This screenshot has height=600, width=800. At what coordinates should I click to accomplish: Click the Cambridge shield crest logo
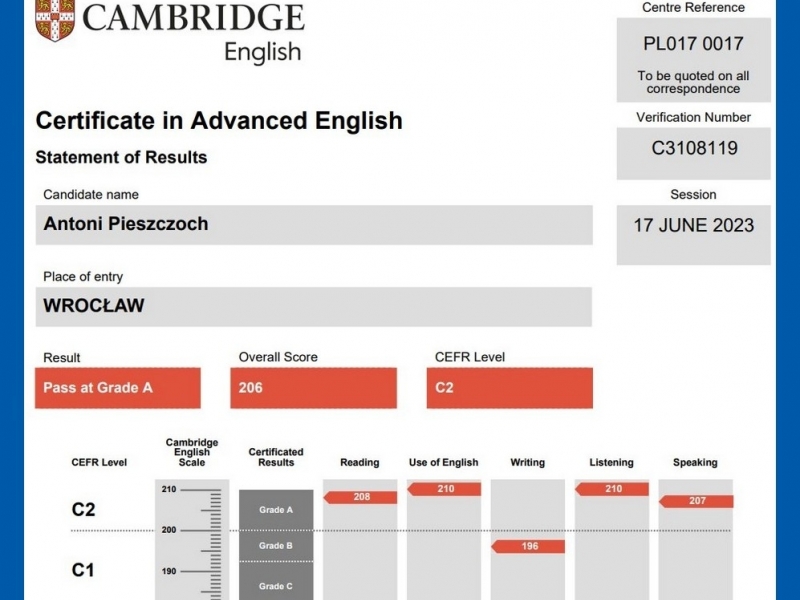[55, 19]
